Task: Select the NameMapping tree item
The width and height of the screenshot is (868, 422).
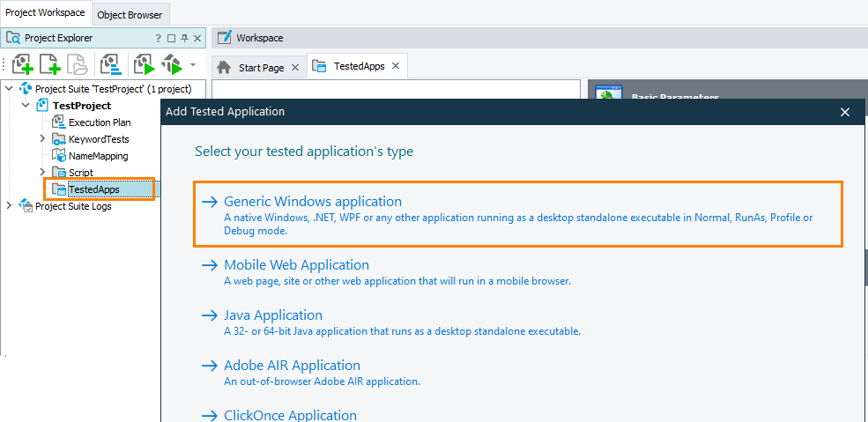Action: 98,156
